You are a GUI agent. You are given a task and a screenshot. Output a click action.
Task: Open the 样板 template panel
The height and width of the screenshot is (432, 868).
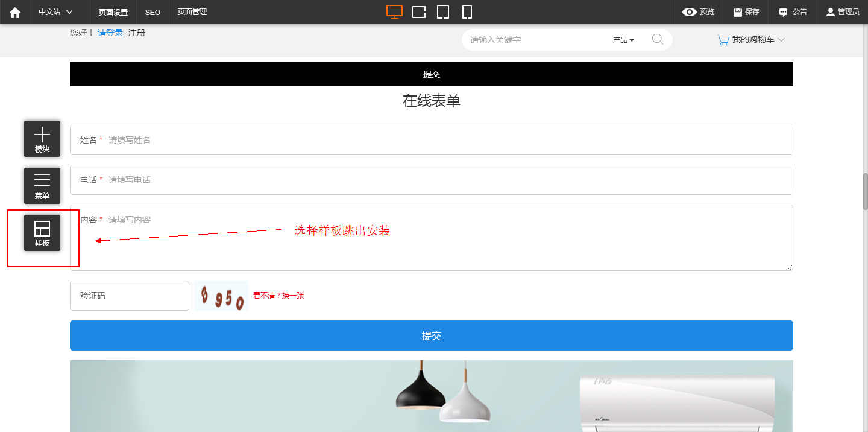(42, 233)
